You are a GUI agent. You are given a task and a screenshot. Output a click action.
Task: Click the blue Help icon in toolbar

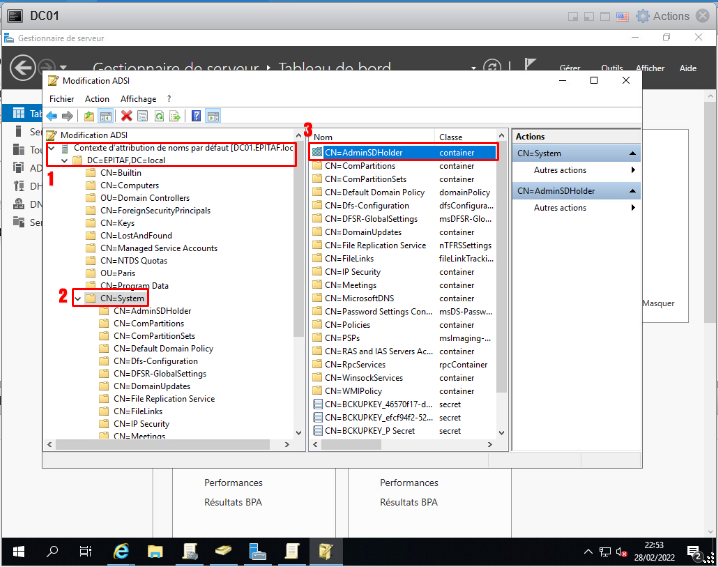(x=196, y=116)
